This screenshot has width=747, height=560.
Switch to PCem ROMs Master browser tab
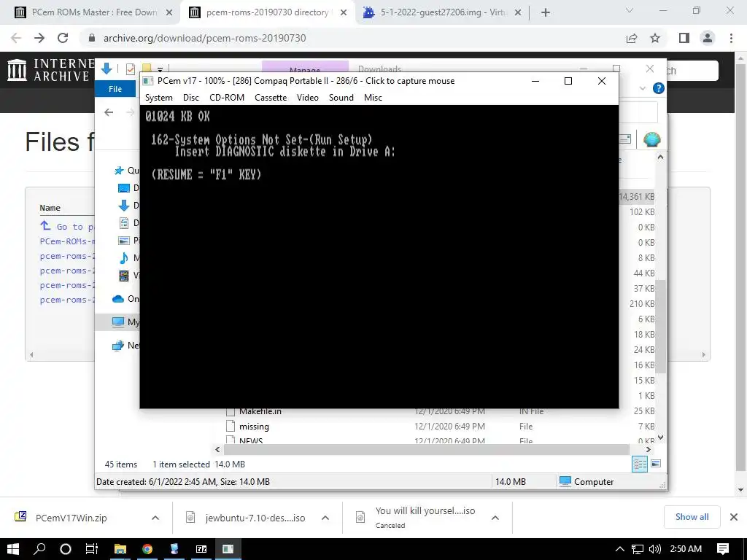[93, 12]
